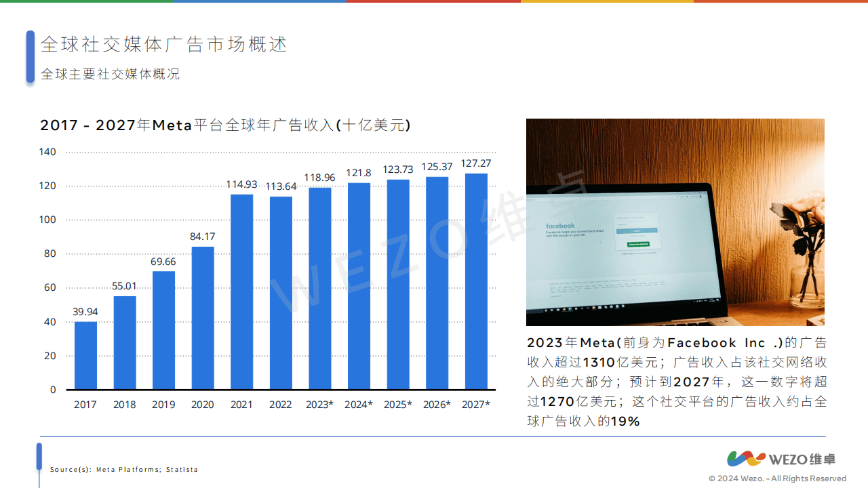Image resolution: width=868 pixels, height=488 pixels.
Task: Click the data label 121.8
Action: 359,173
